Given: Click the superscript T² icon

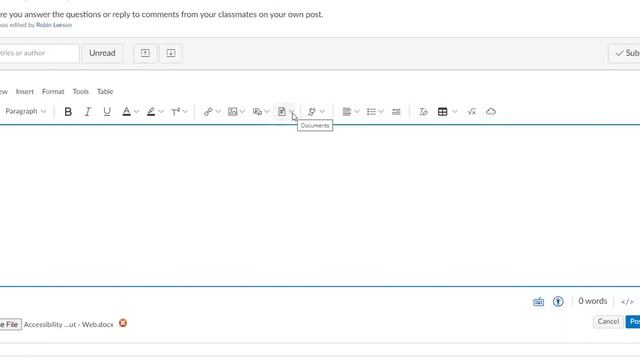Looking at the screenshot, I should click(176, 111).
